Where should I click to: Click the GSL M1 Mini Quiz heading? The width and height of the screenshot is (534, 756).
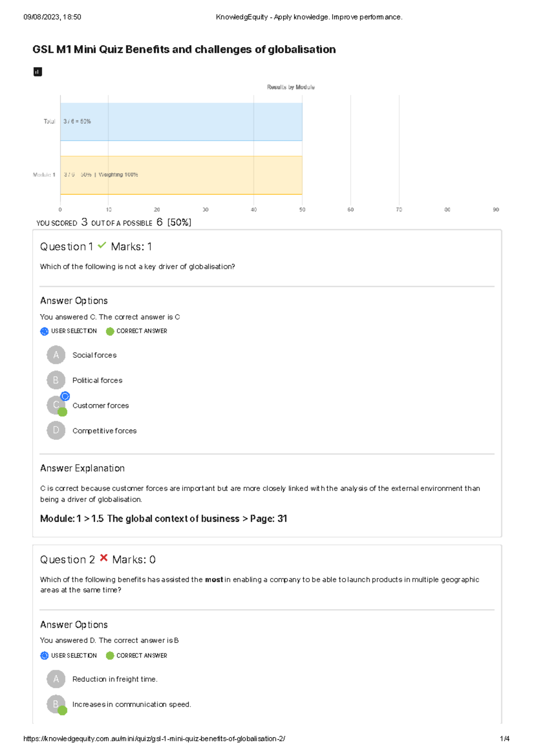(x=184, y=49)
